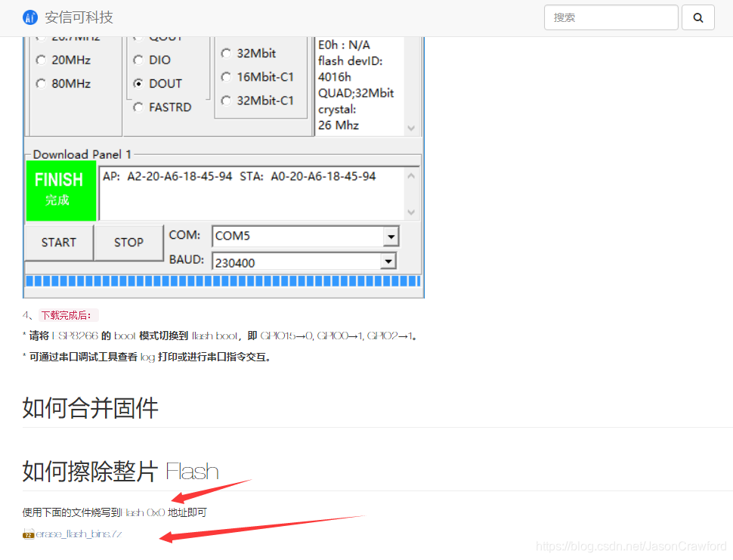Image resolution: width=733 pixels, height=560 pixels.
Task: Click the 如何合并固件 heading
Action: point(90,407)
